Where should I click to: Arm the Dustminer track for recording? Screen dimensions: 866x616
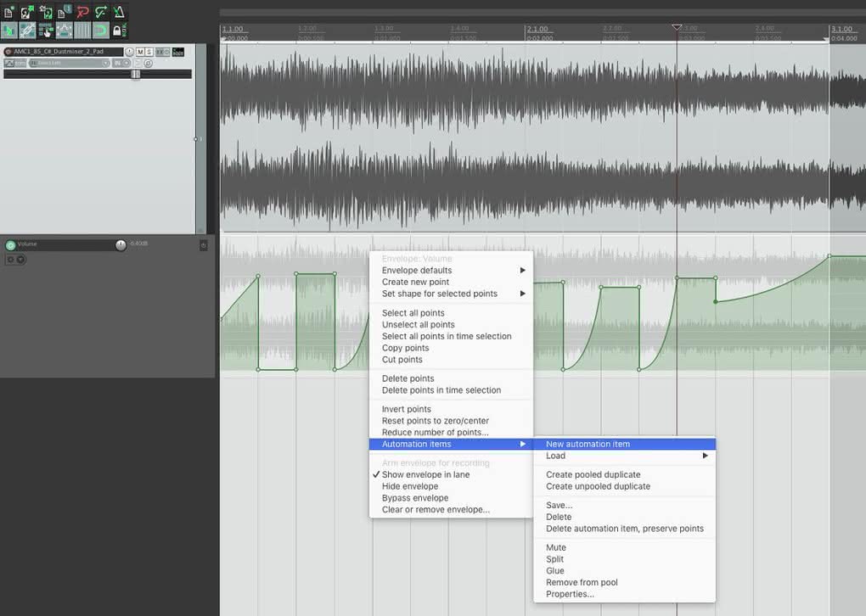click(8, 52)
